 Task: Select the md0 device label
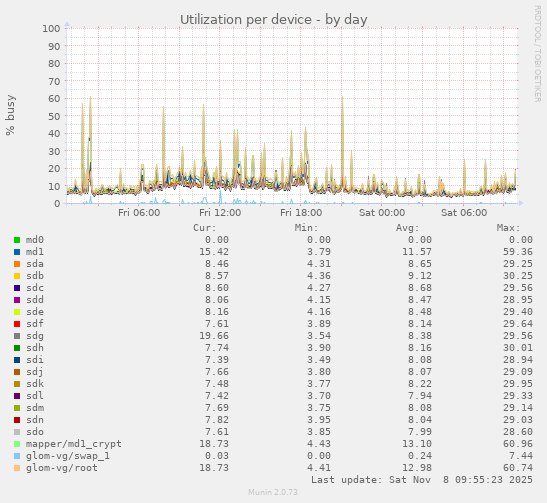pos(35,240)
